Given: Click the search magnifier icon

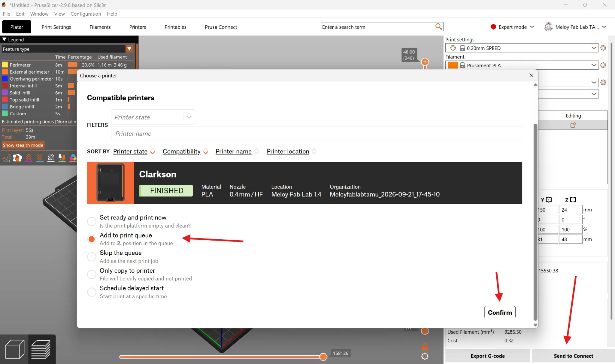Looking at the screenshot, I should pos(439,27).
